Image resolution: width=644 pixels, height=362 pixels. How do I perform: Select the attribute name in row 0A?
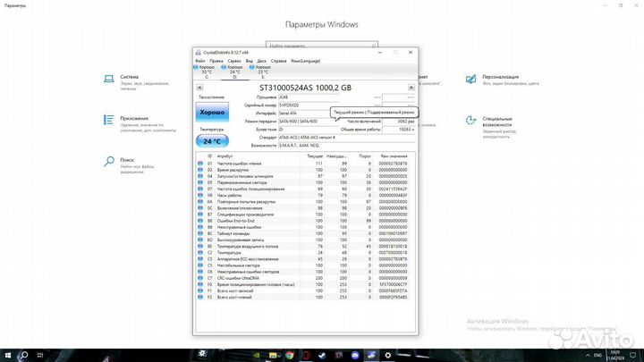click(247, 201)
